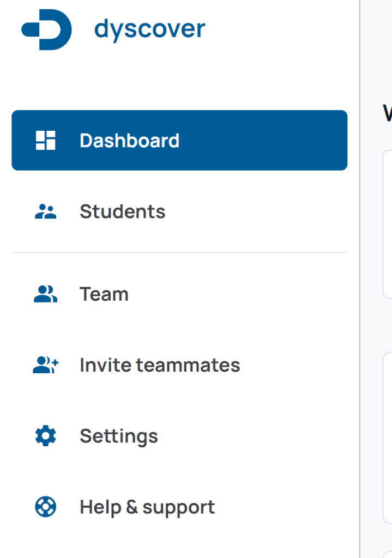Click the dyscover wordmark text
Viewport: 392px width, 558px height.
point(149,29)
